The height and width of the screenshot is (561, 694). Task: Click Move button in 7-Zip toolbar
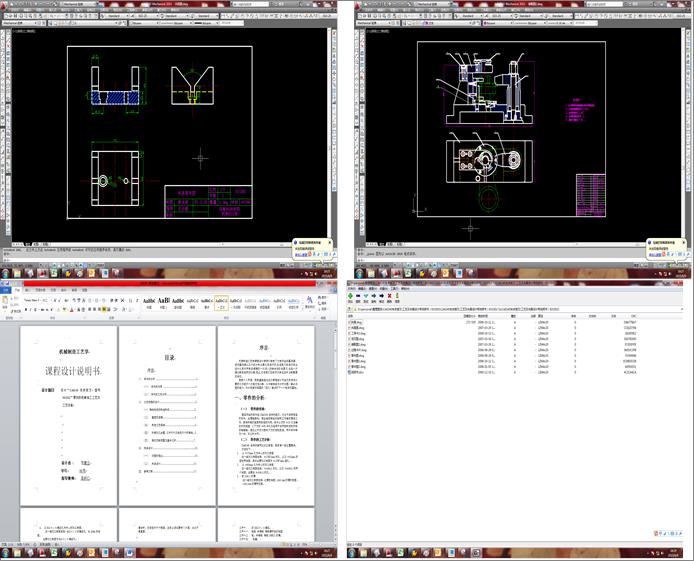[382, 296]
